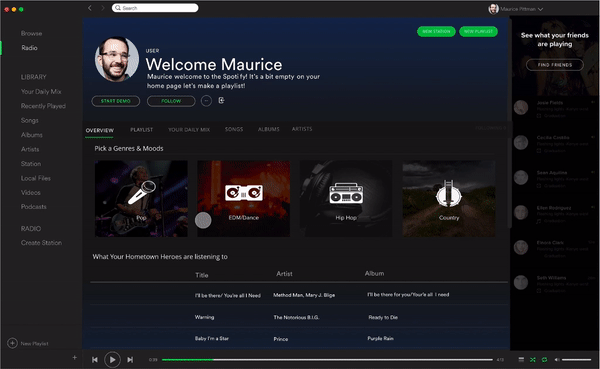This screenshot has height=369, width=600.
Task: Open Cecilia Castillo friend avatar
Action: pos(521,142)
